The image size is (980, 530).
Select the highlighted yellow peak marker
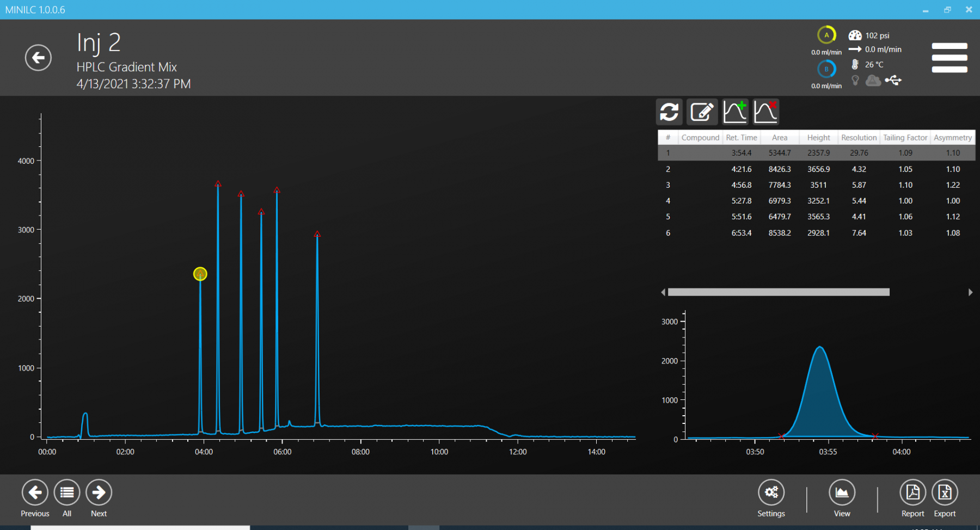pos(200,274)
